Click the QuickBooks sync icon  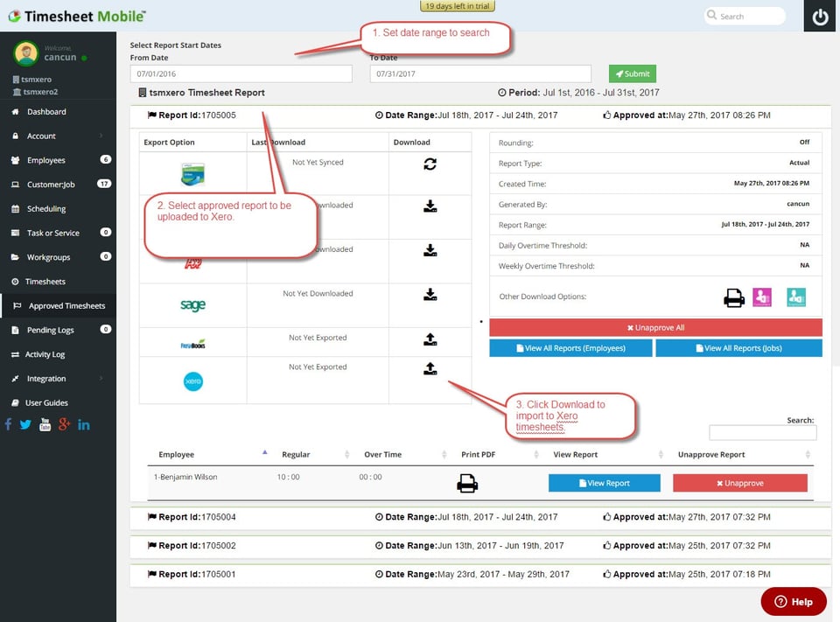coord(431,164)
